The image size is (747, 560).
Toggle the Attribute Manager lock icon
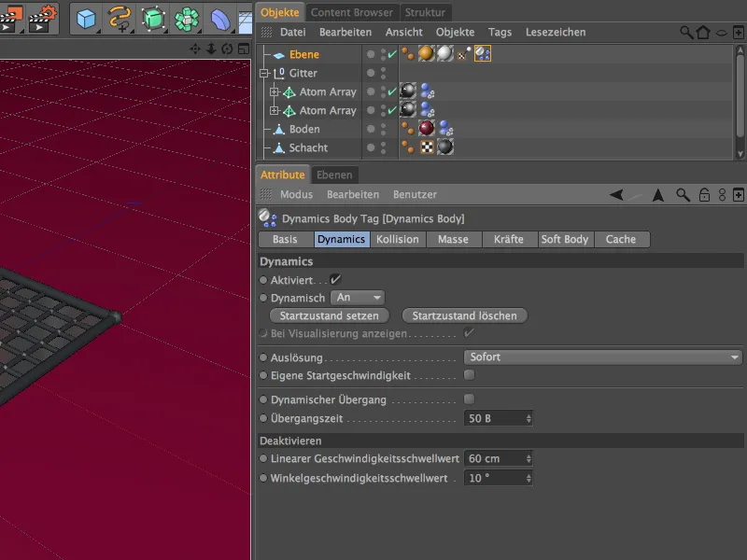tap(704, 195)
